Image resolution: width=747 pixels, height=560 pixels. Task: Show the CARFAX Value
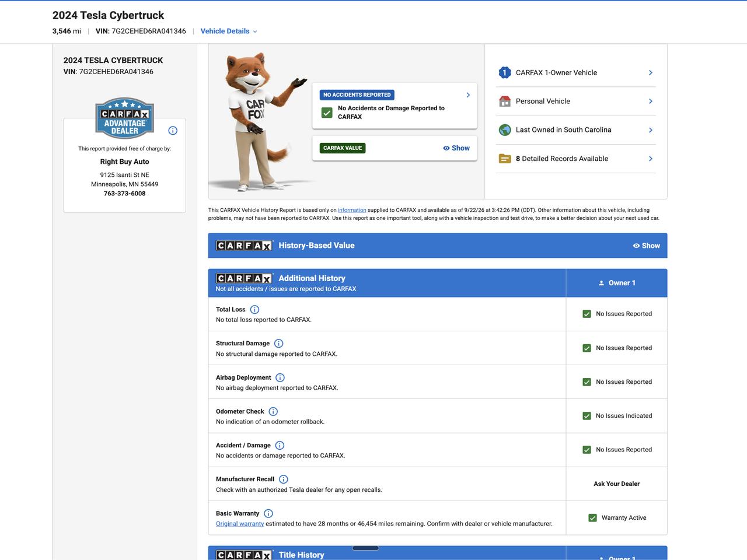[x=456, y=148]
